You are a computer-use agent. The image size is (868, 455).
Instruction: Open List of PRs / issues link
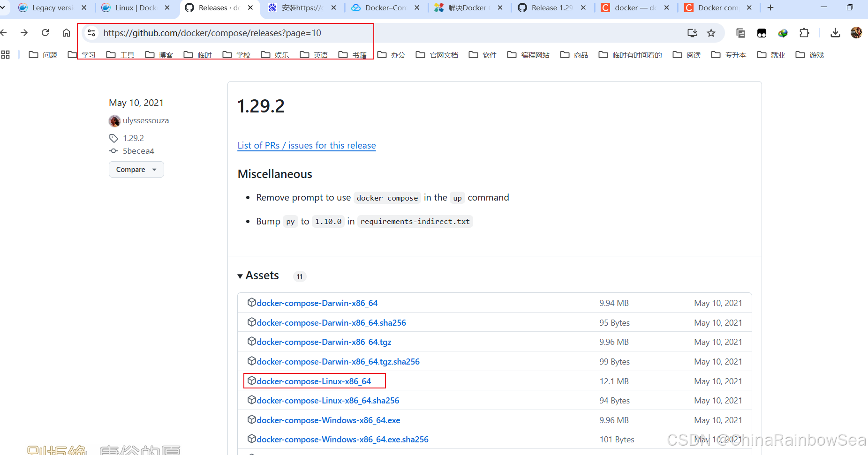pos(307,145)
